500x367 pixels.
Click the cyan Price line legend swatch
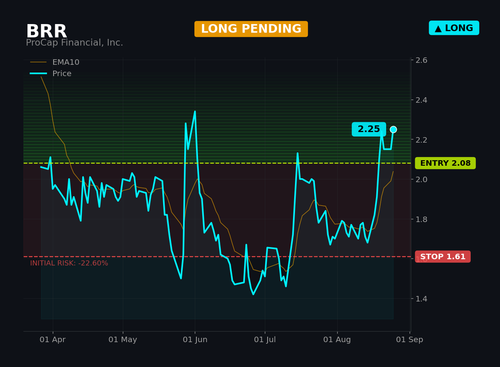point(38,73)
